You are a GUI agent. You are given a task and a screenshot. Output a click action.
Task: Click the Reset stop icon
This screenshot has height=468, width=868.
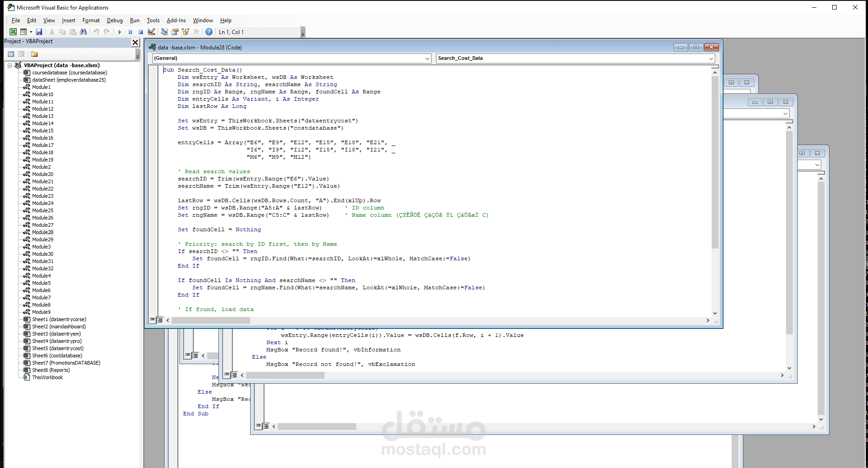(141, 32)
